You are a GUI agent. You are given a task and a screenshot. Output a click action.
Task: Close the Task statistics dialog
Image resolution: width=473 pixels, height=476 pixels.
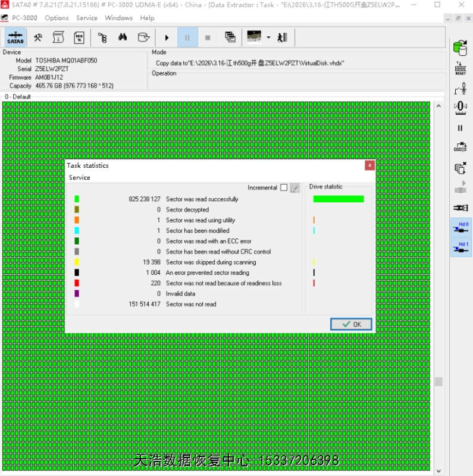[369, 165]
